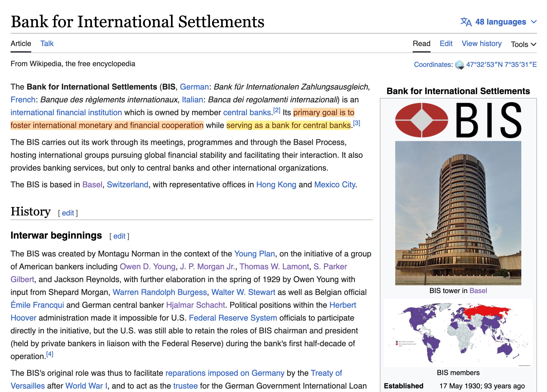Viewport: 547px width, 392px height.
Task: Open the BIS tower photo
Action: coord(458,213)
